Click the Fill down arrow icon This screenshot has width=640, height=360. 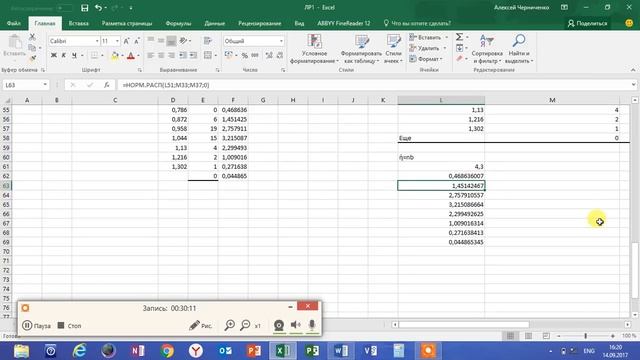(x=460, y=48)
